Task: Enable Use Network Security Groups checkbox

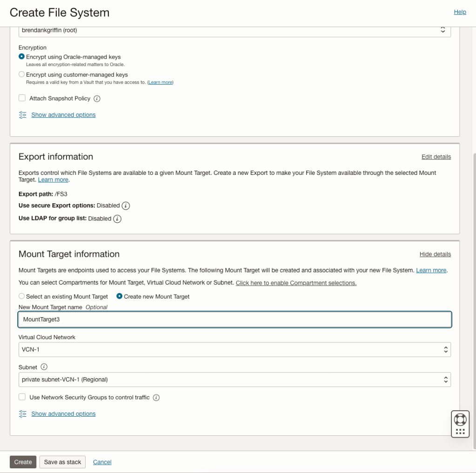Action: tap(22, 397)
